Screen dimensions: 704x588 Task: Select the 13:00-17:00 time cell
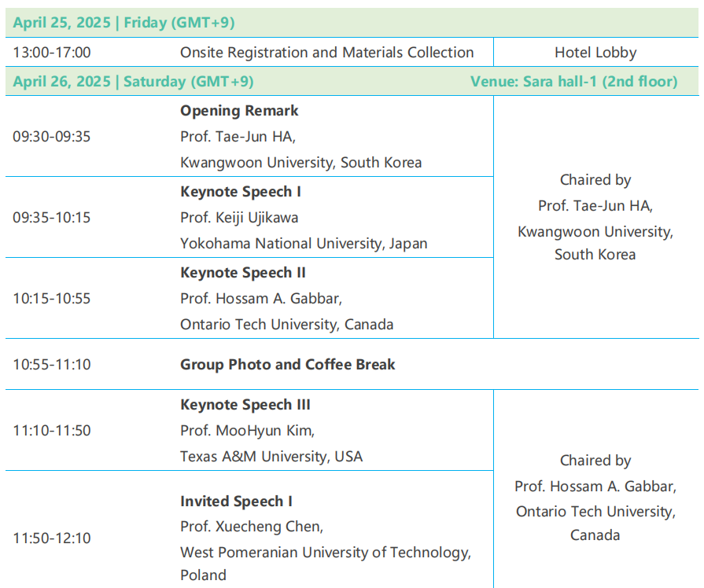52,53
